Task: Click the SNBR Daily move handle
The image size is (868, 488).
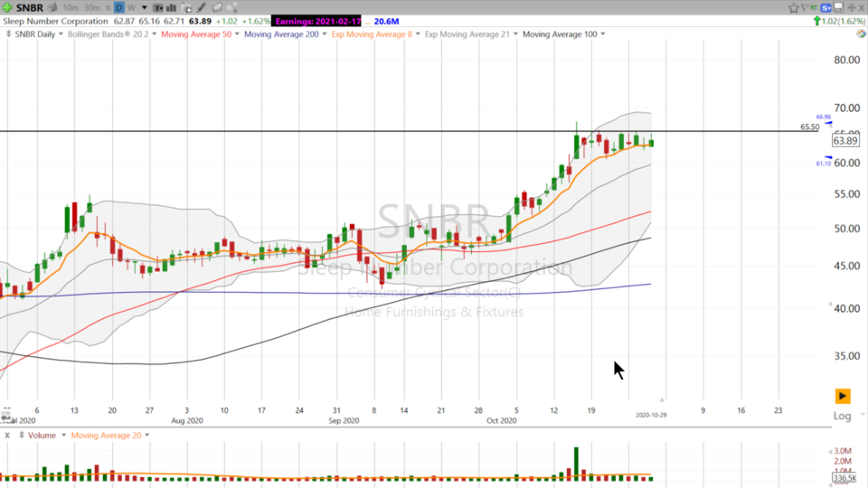Action: tap(8, 33)
